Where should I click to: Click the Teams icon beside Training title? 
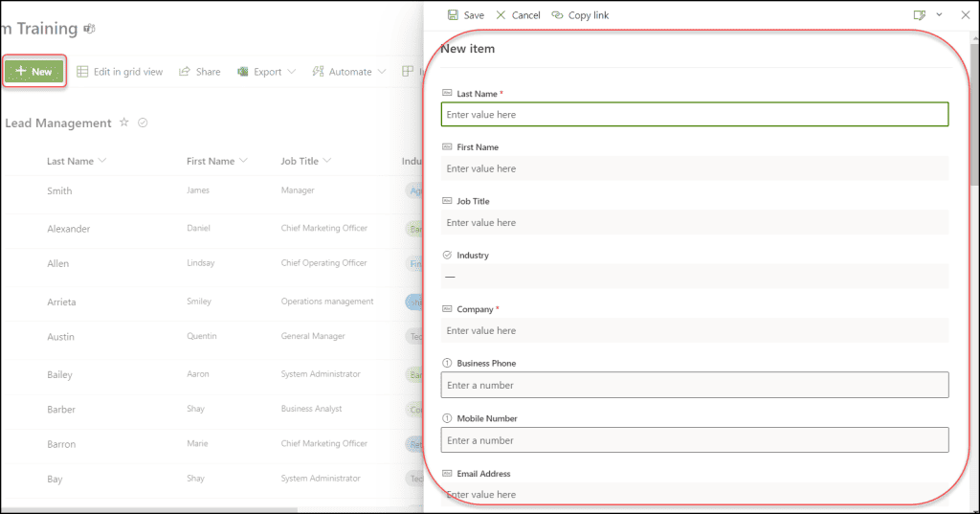click(90, 29)
